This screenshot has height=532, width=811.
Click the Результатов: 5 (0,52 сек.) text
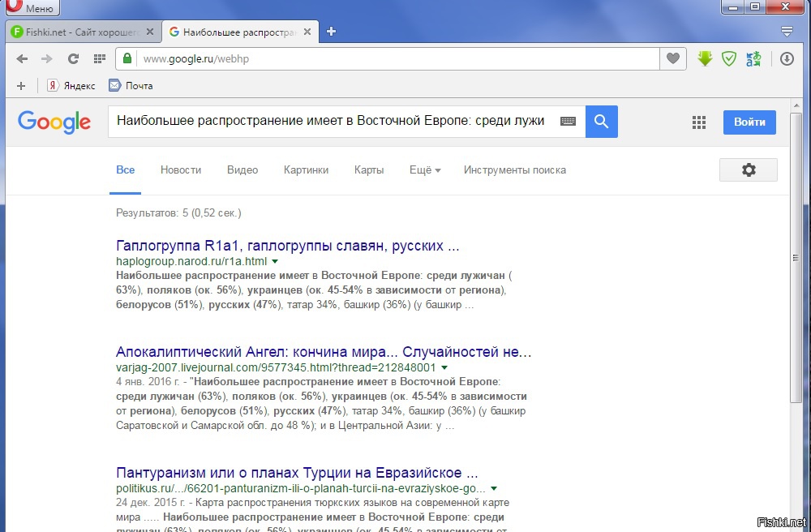point(178,213)
